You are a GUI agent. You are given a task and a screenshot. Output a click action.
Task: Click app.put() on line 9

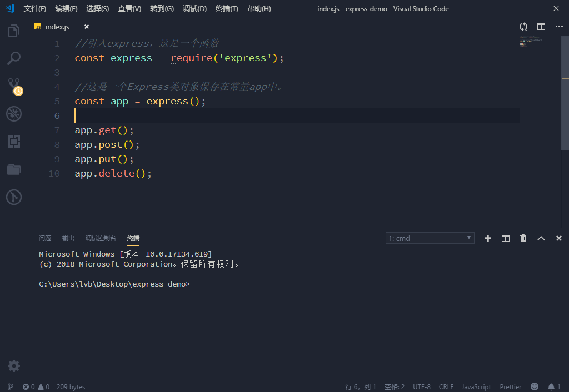pos(104,159)
